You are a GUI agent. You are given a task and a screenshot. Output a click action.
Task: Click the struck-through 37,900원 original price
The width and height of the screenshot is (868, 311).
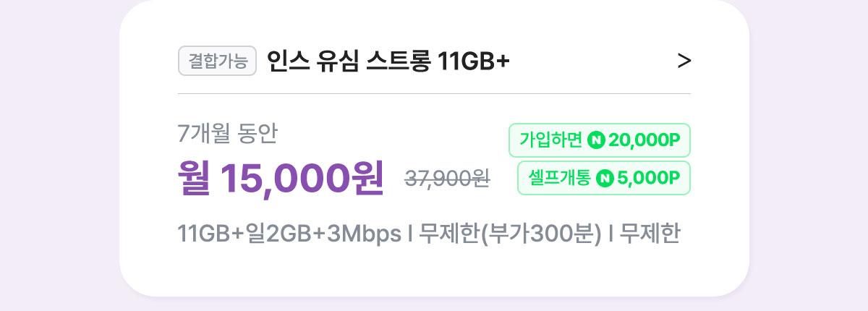tap(447, 179)
